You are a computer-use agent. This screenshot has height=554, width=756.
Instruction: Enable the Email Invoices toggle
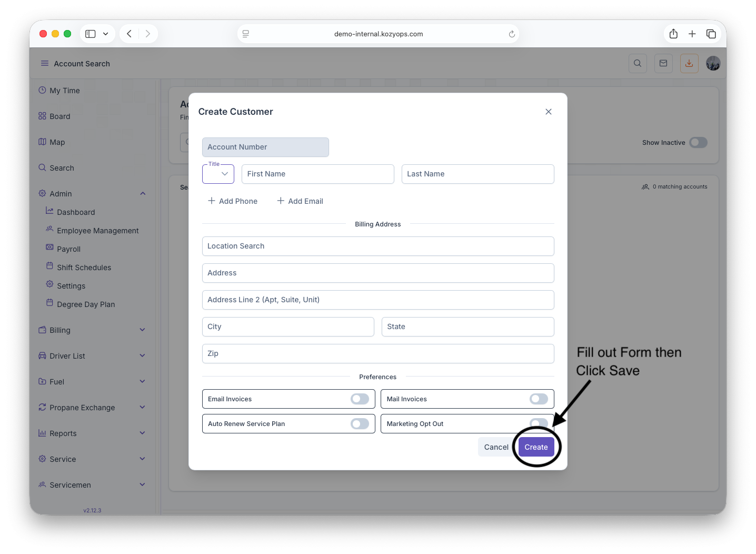[360, 399]
